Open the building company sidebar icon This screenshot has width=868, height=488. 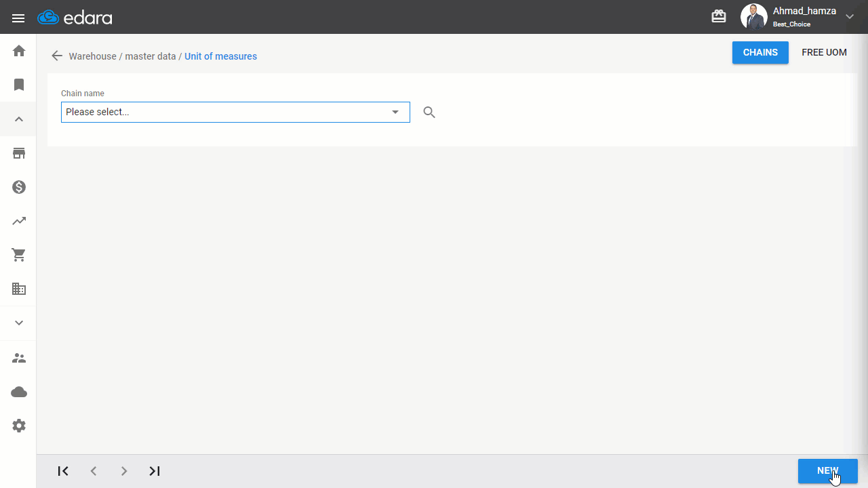click(19, 289)
